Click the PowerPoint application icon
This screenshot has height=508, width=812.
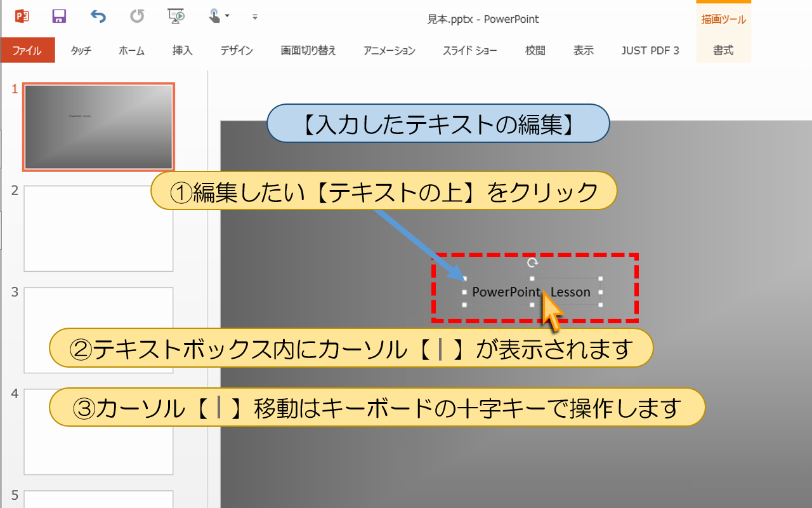tap(22, 17)
